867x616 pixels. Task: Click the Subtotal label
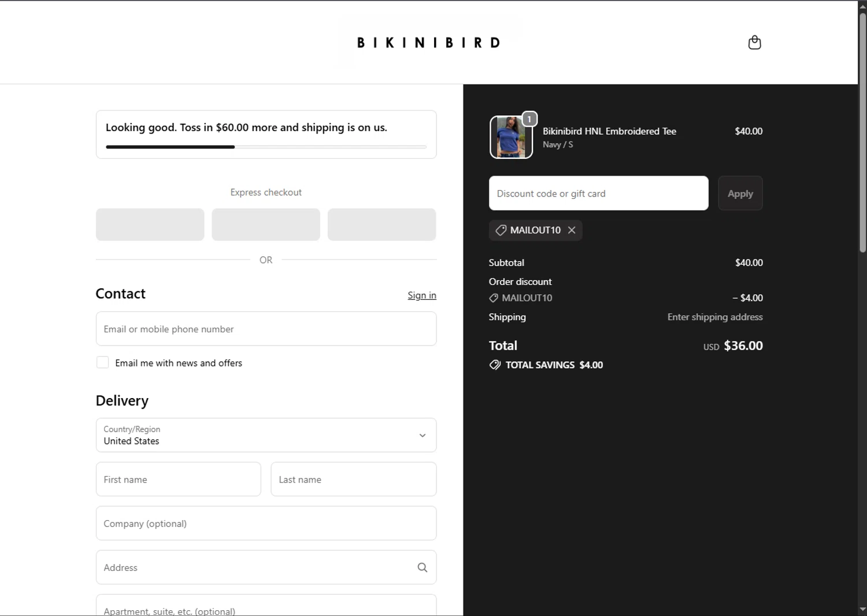coord(506,262)
